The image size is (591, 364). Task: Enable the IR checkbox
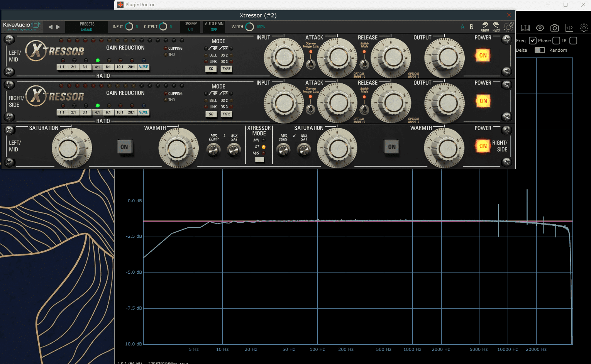pyautogui.click(x=573, y=41)
